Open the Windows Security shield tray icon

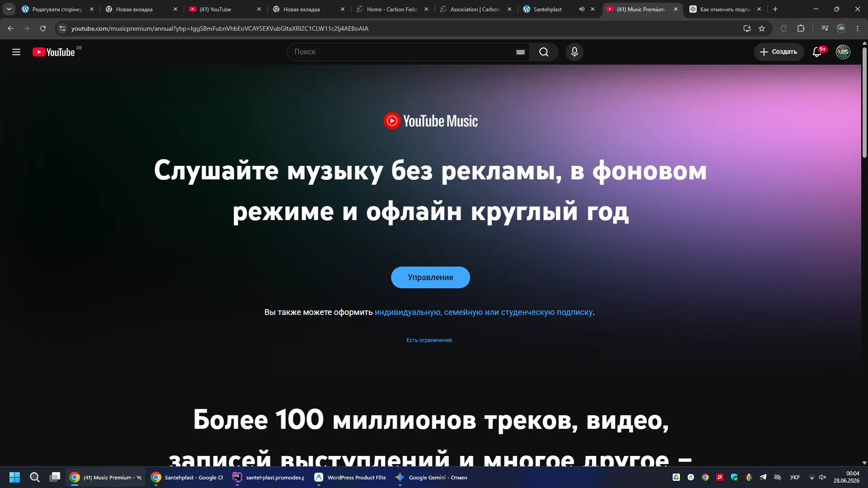tap(734, 477)
